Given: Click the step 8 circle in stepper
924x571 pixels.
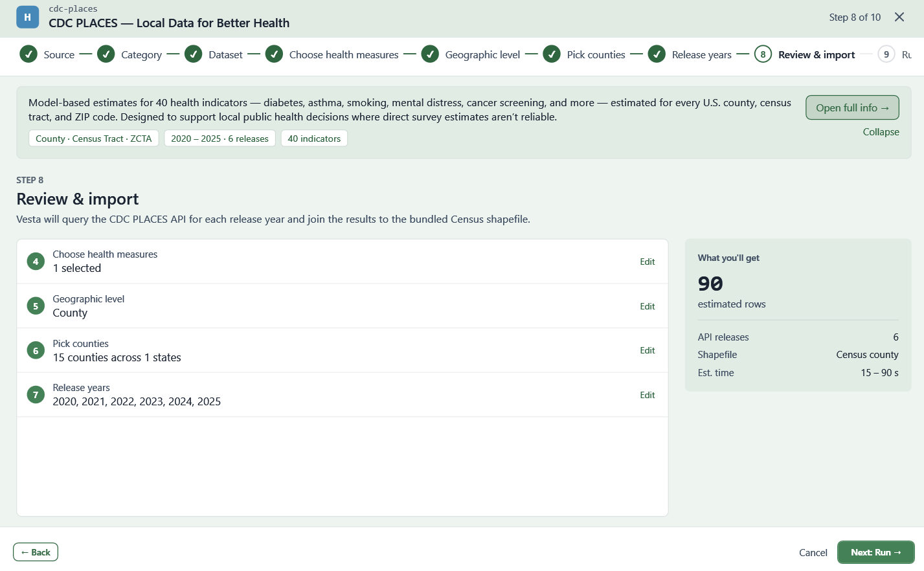Looking at the screenshot, I should point(763,54).
